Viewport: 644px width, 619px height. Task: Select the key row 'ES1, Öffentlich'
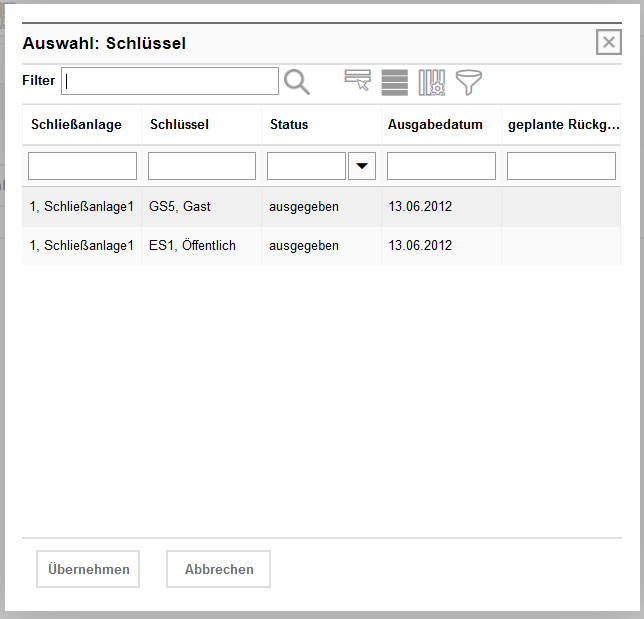(x=321, y=246)
